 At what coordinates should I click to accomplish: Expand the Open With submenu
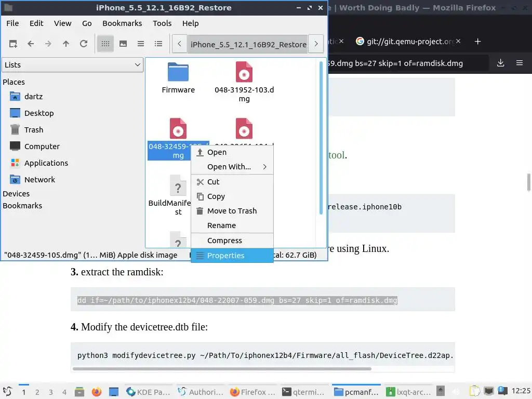click(232, 167)
